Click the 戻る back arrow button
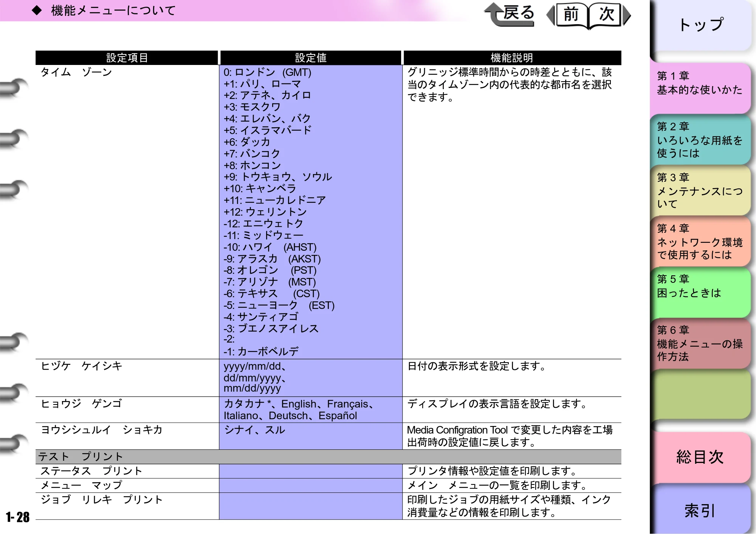Image resolution: width=756 pixels, height=534 pixels. point(510,14)
